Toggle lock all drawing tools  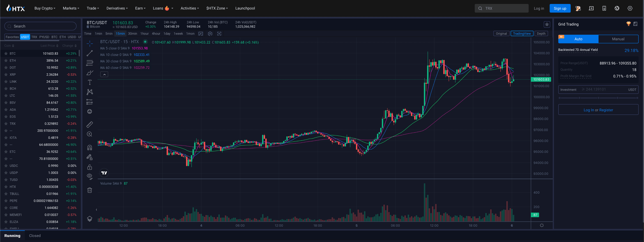tap(89, 167)
